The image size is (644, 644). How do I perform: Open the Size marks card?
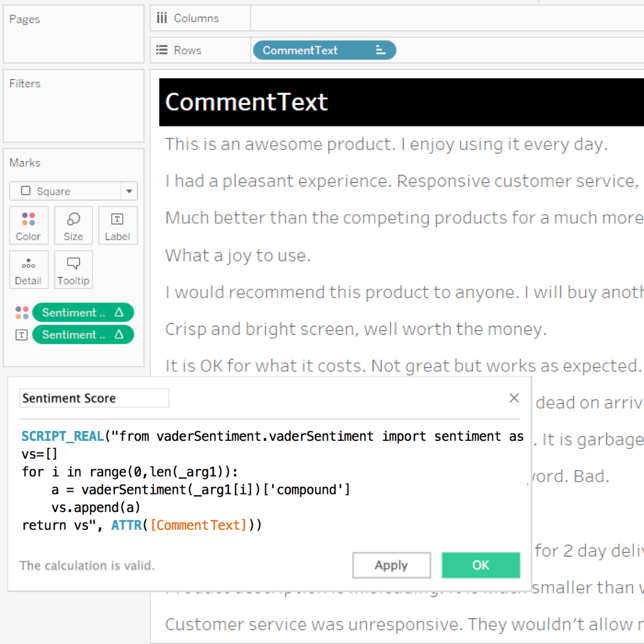click(73, 225)
